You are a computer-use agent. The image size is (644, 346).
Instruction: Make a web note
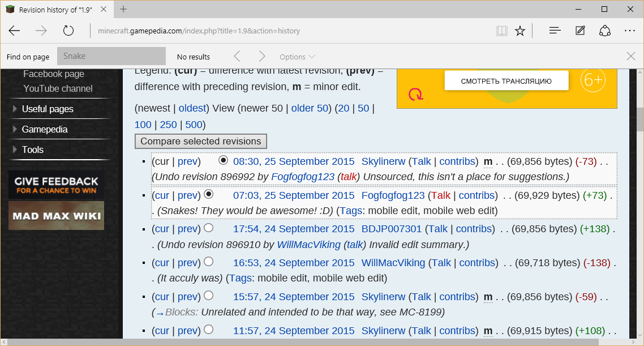pos(580,31)
